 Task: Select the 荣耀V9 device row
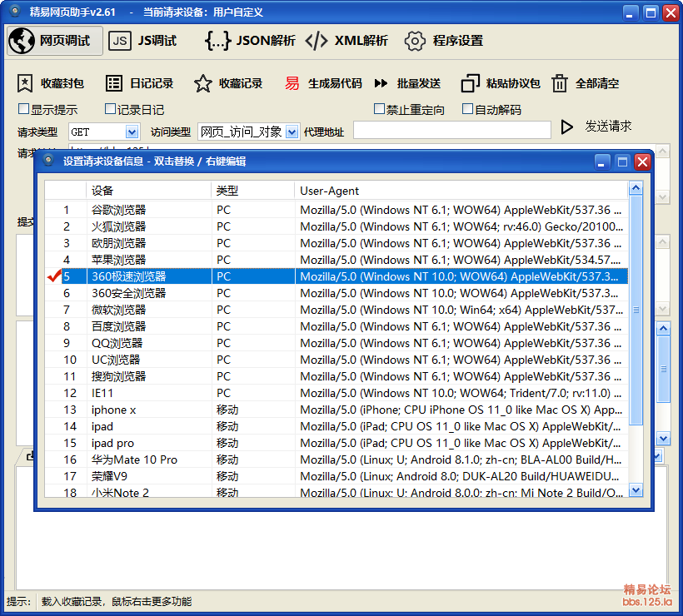(337, 476)
